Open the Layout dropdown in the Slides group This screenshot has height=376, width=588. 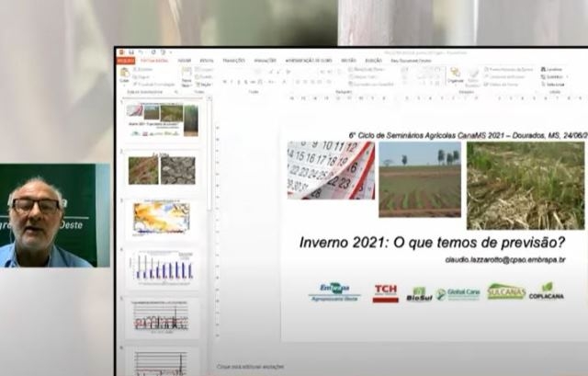[204, 70]
